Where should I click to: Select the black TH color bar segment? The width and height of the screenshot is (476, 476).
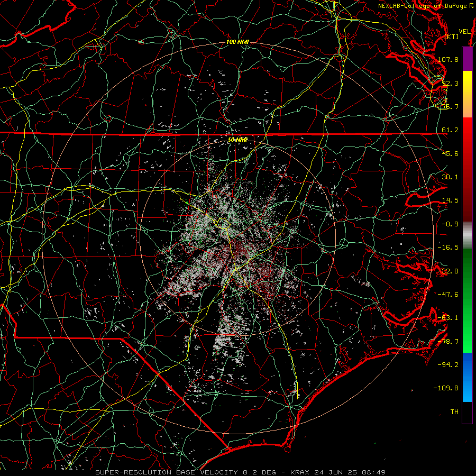[x=467, y=413]
